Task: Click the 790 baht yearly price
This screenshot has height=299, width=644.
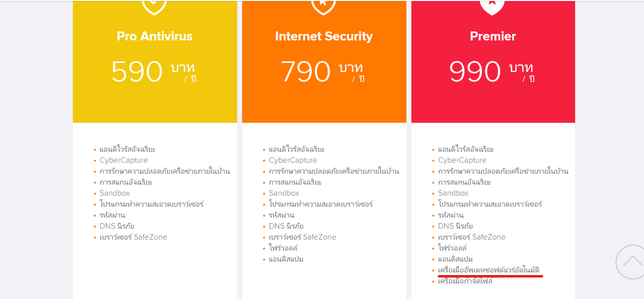Action: 322,71
